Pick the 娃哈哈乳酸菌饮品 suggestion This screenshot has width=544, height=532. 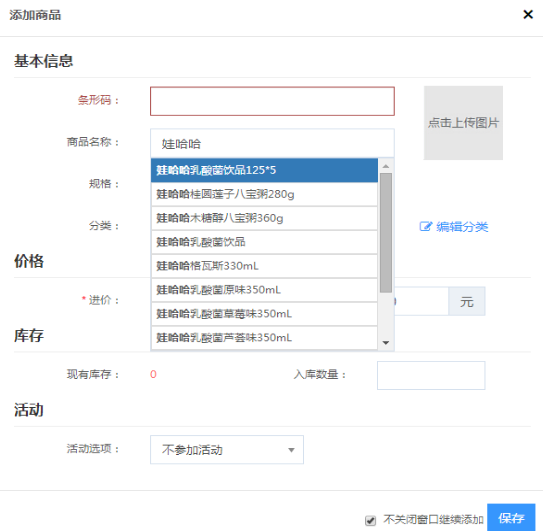[x=264, y=242]
